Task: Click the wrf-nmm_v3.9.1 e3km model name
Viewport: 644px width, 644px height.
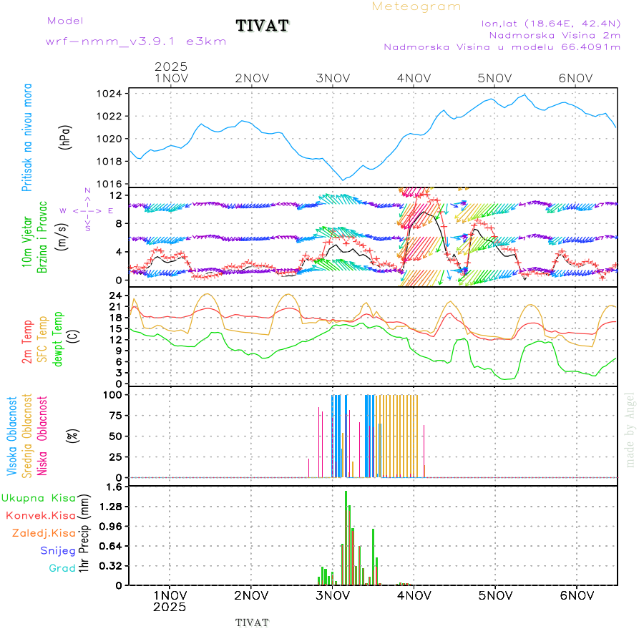Action: 136,42
